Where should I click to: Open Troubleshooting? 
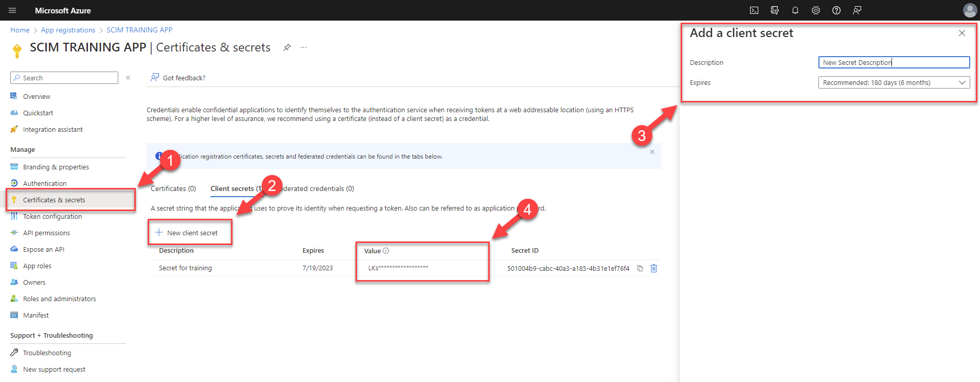click(x=47, y=353)
